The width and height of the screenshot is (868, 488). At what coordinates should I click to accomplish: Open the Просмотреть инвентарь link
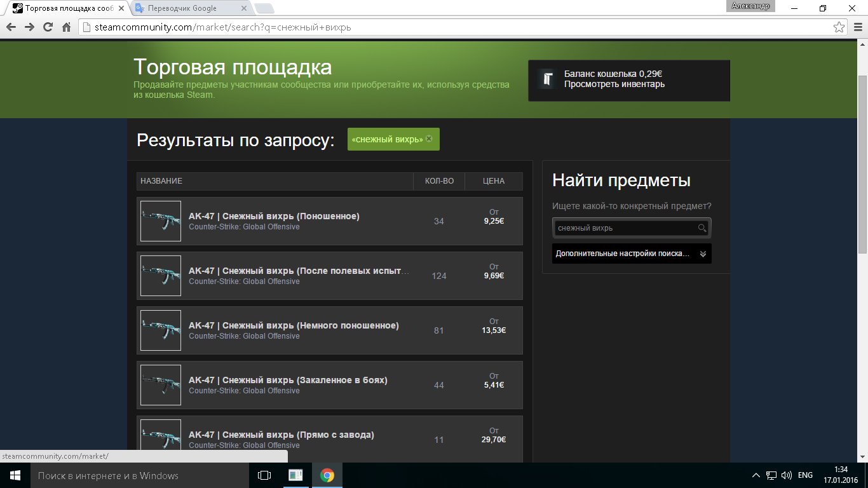(x=614, y=84)
